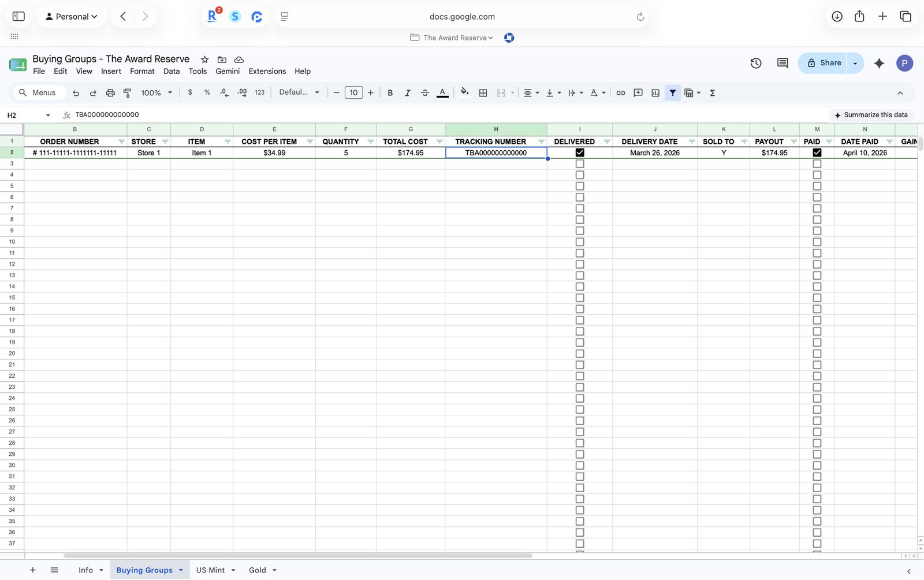Open the comments panel icon
The height and width of the screenshot is (580, 924).
click(x=783, y=63)
